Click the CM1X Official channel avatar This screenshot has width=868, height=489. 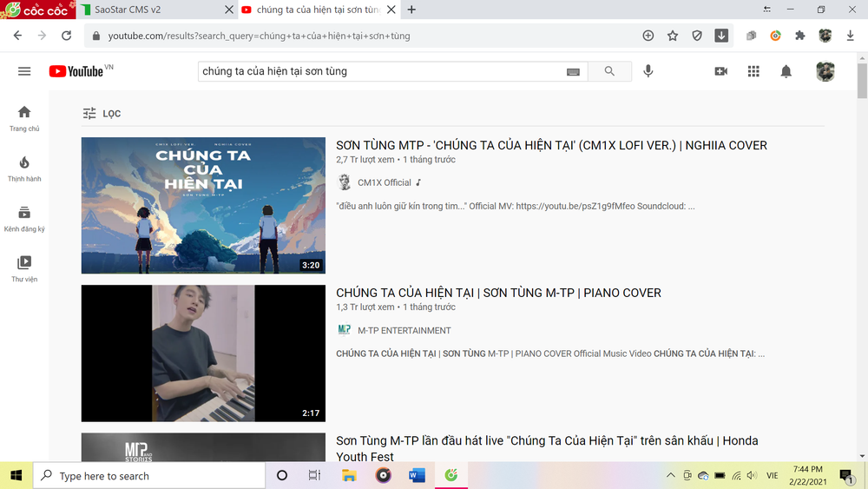tap(345, 182)
